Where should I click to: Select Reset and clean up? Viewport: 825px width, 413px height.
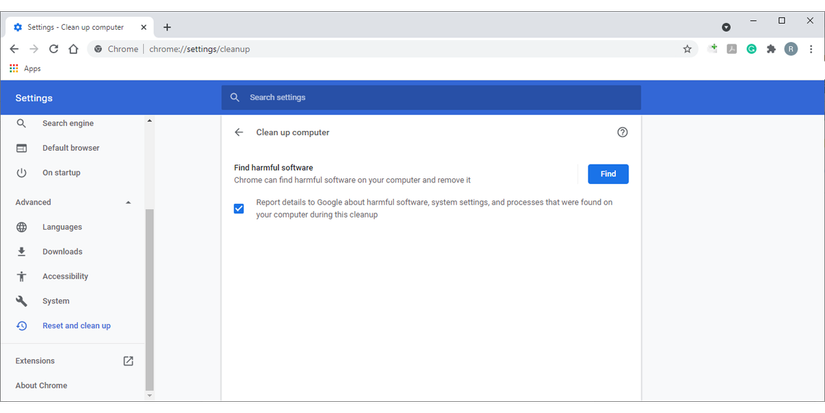click(76, 326)
